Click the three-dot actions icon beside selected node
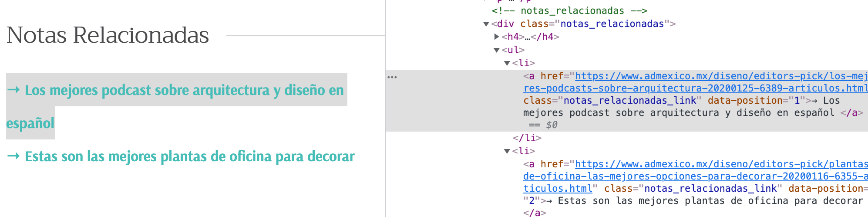The image size is (868, 217). pyautogui.click(x=392, y=77)
